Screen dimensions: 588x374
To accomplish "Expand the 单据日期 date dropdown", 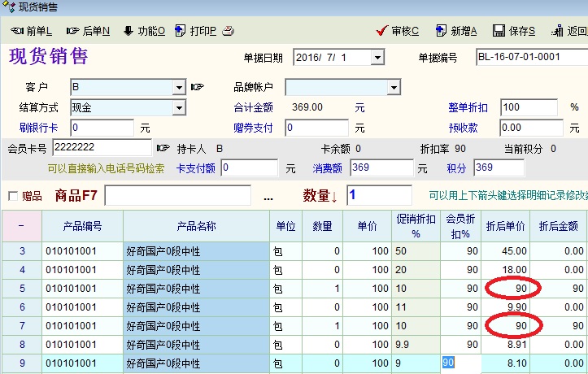I will pos(377,58).
